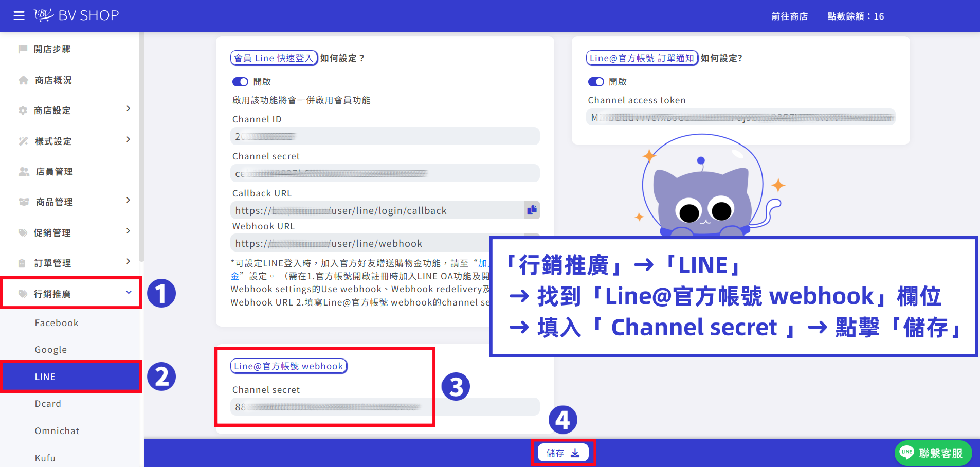Toggle the 會員 Line 快速登入 switch

pos(240,82)
